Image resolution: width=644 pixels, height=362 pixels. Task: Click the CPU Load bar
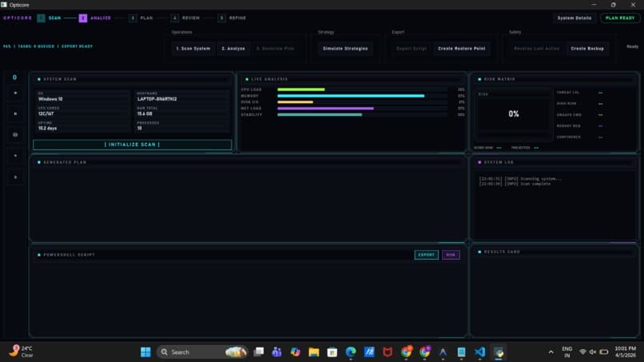click(x=362, y=90)
